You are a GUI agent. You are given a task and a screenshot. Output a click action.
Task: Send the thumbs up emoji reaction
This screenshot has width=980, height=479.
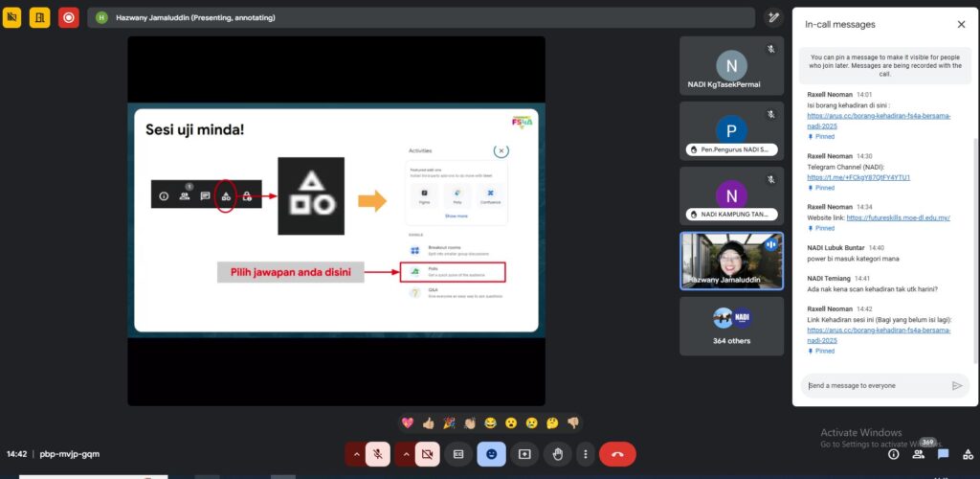pyautogui.click(x=428, y=422)
